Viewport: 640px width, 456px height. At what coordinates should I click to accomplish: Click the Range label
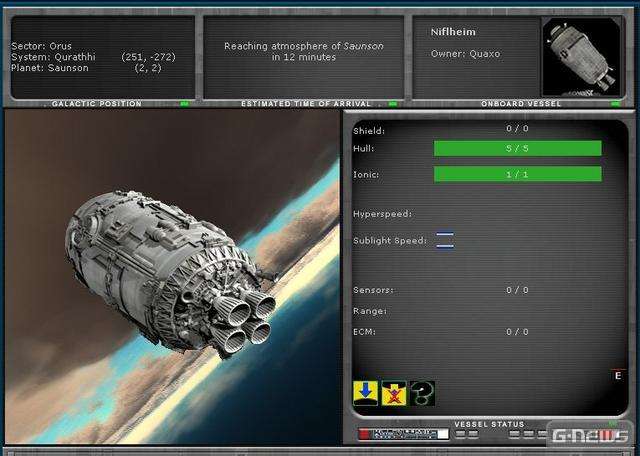(x=370, y=311)
